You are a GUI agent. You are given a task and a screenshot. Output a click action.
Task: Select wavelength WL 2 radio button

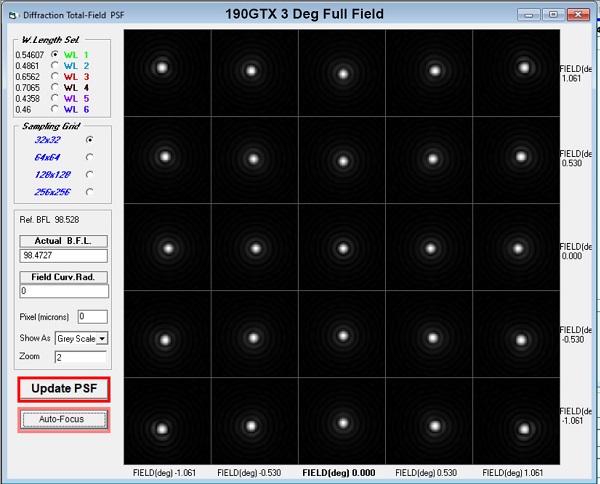pos(54,64)
